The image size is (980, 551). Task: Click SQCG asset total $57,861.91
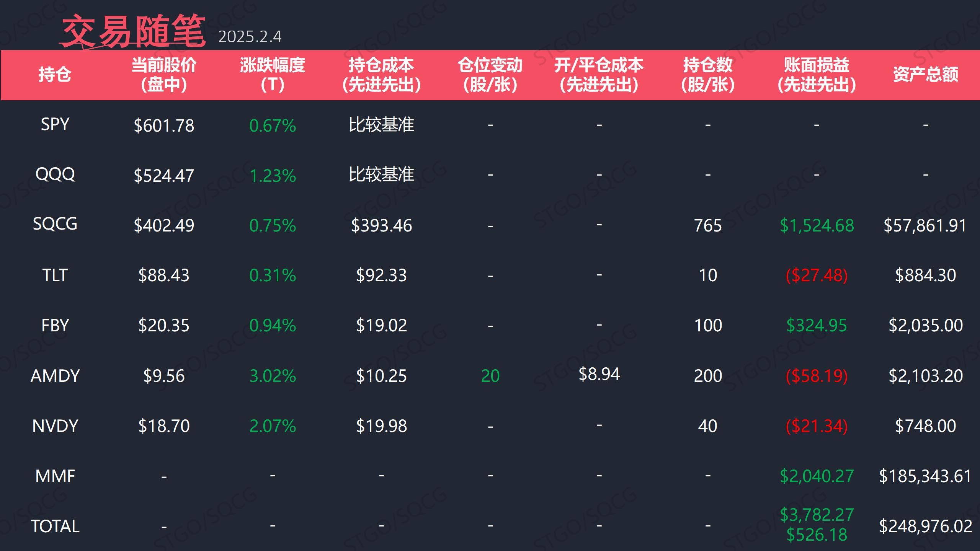click(926, 225)
